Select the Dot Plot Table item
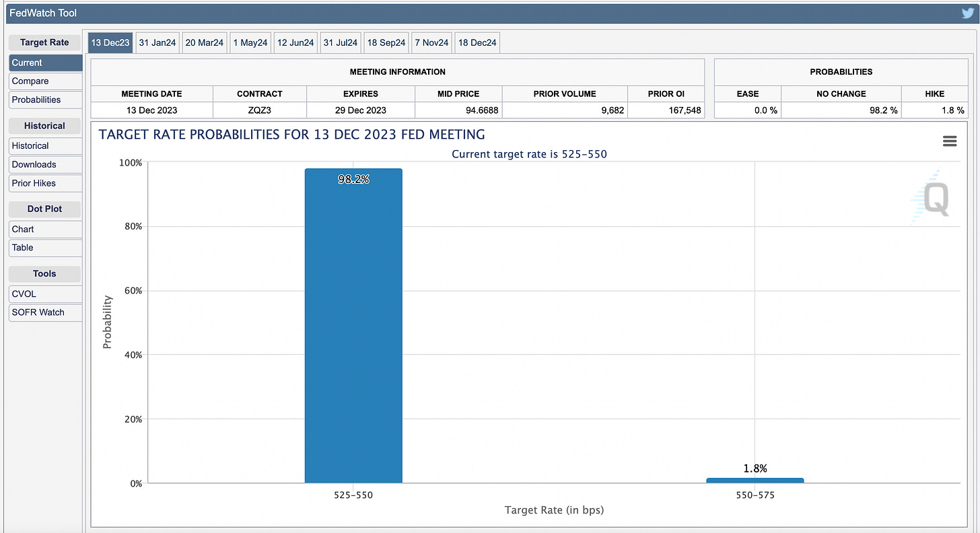Image resolution: width=980 pixels, height=533 pixels. coord(45,248)
